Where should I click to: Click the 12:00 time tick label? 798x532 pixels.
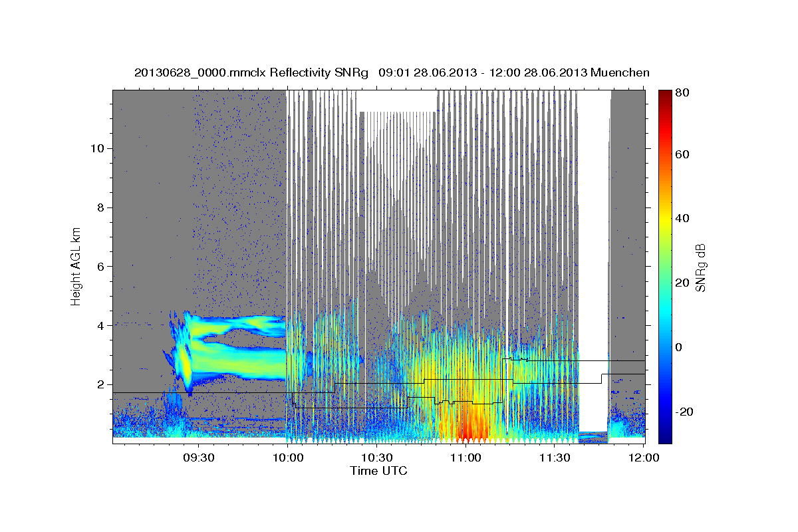(644, 458)
